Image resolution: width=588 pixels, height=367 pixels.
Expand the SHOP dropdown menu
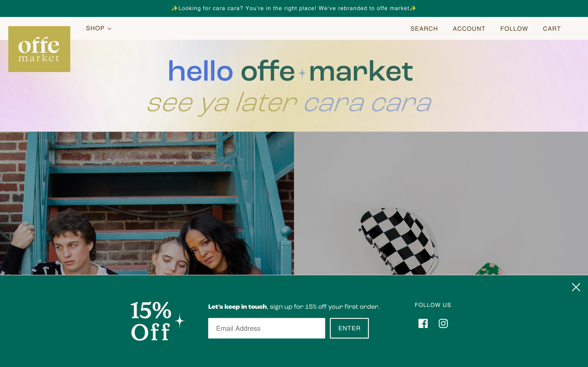[x=98, y=28]
